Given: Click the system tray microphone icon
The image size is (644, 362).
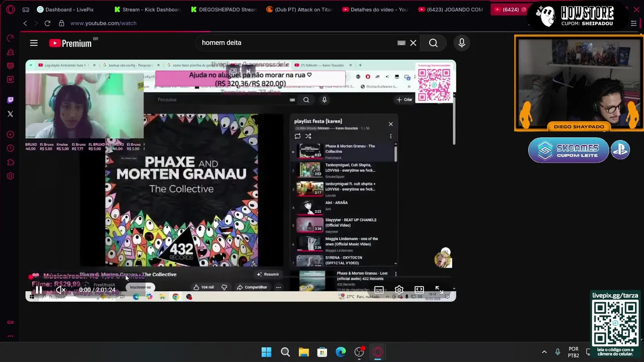Looking at the screenshot, I should click(557, 352).
